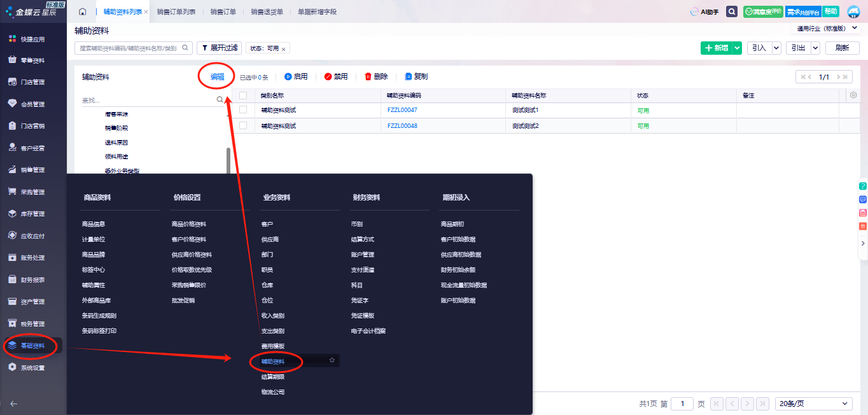868x415 pixels.
Task: Click the global search magnifier icon
Action: coord(732,11)
